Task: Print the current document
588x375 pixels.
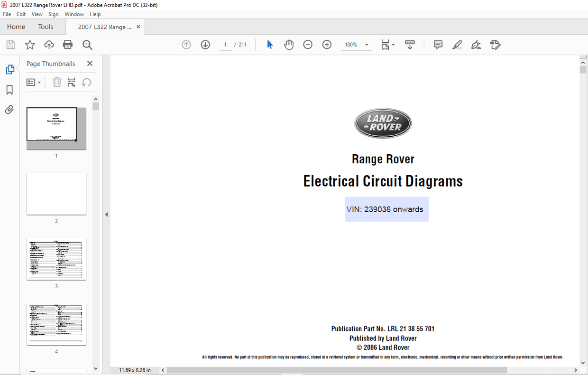Action: pos(67,44)
